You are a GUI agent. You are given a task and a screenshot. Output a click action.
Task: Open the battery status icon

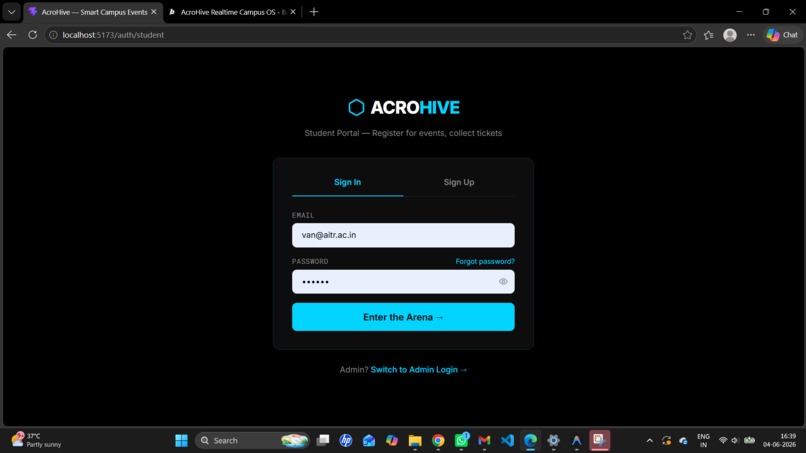tap(749, 441)
